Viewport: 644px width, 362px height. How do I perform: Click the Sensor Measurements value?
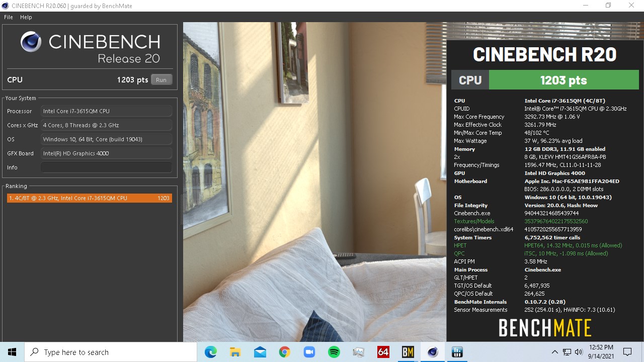570,310
